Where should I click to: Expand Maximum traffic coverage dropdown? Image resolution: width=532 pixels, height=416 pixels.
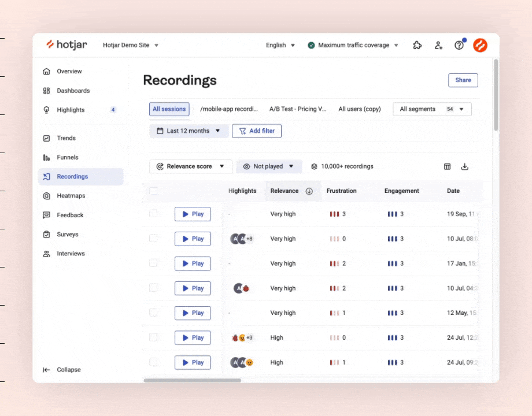(353, 45)
